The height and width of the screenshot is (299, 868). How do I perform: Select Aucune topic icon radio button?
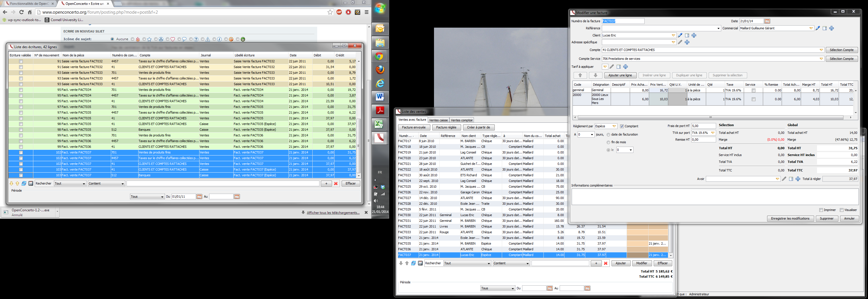113,39
